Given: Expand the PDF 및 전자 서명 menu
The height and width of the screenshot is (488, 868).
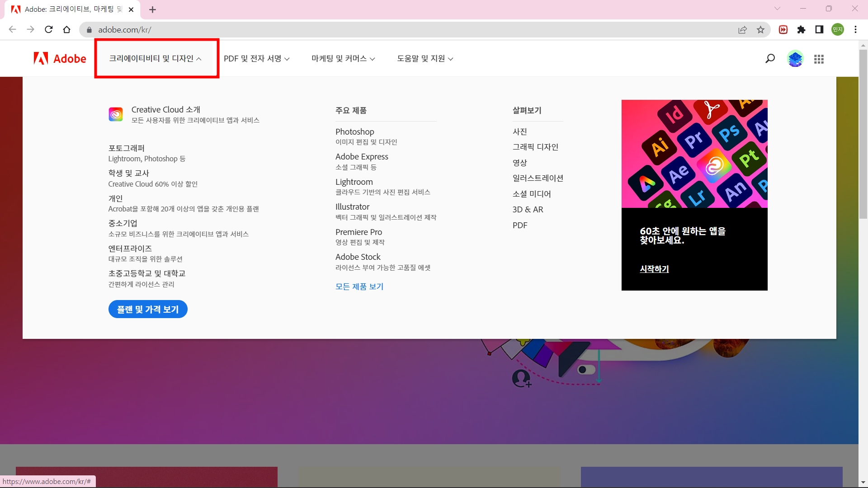Looking at the screenshot, I should click(x=257, y=59).
